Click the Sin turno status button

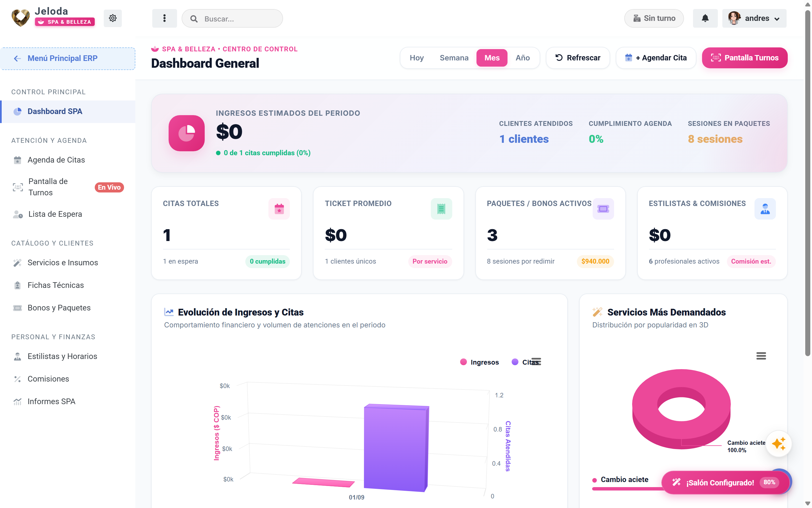tap(654, 18)
